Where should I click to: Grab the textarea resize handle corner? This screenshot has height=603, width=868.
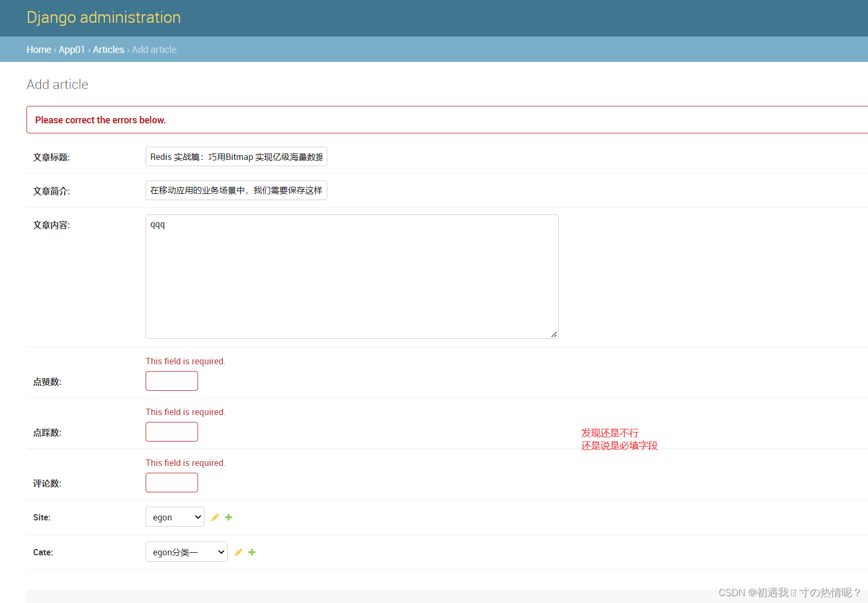point(554,334)
